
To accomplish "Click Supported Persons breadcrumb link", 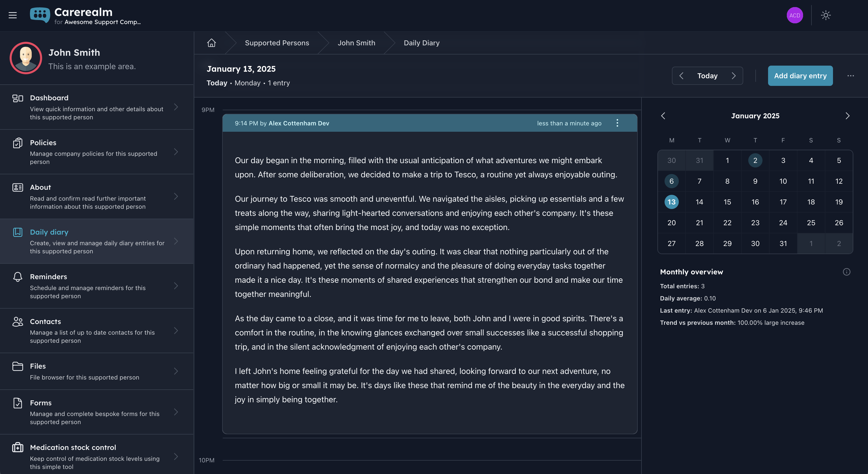I will click(x=277, y=43).
